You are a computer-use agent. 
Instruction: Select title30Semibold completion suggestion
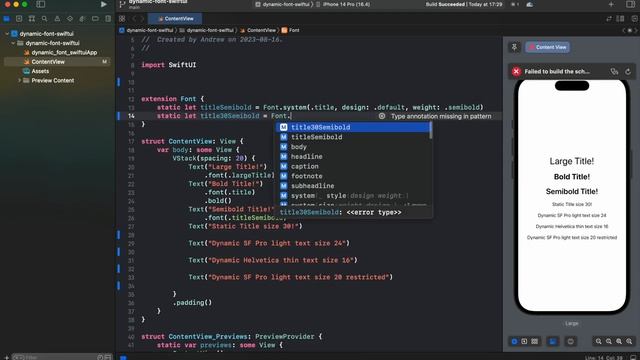[x=353, y=127]
